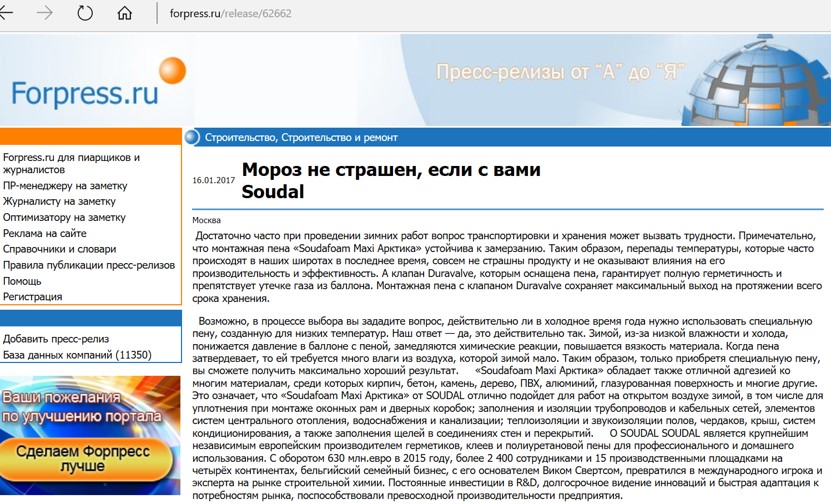Click the browser back arrow
Image resolution: width=831 pixels, height=504 pixels.
(6, 13)
